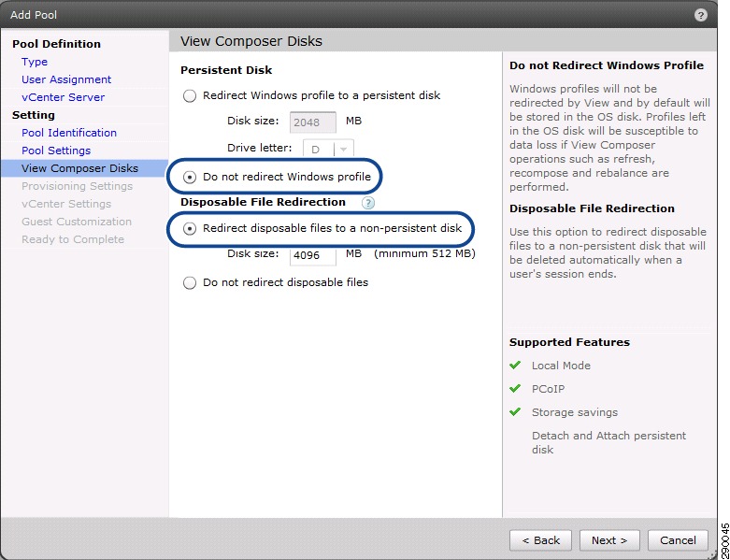Click the Disposable File Redirection help icon
730x560 pixels.
click(367, 203)
